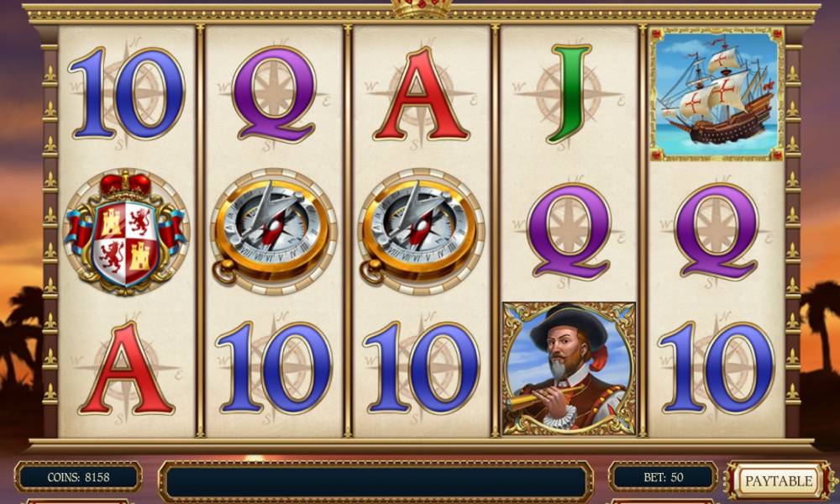Click the Bet: 50 display

[664, 477]
